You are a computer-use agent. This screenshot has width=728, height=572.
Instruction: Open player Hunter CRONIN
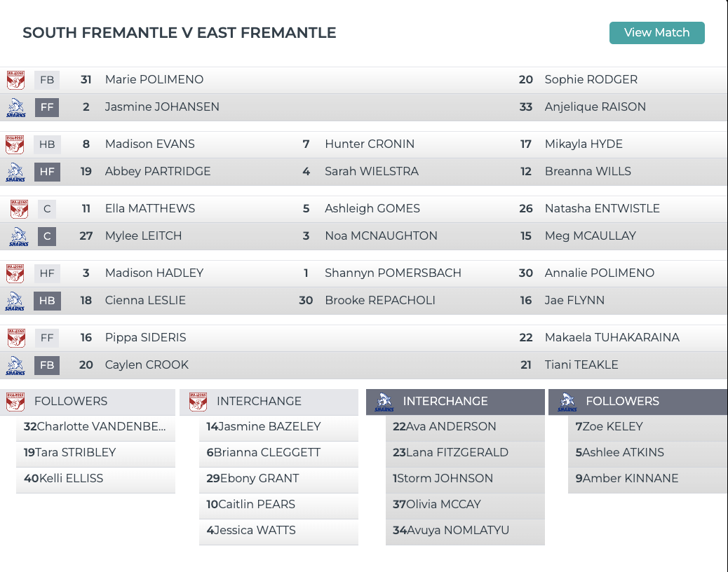coord(369,144)
